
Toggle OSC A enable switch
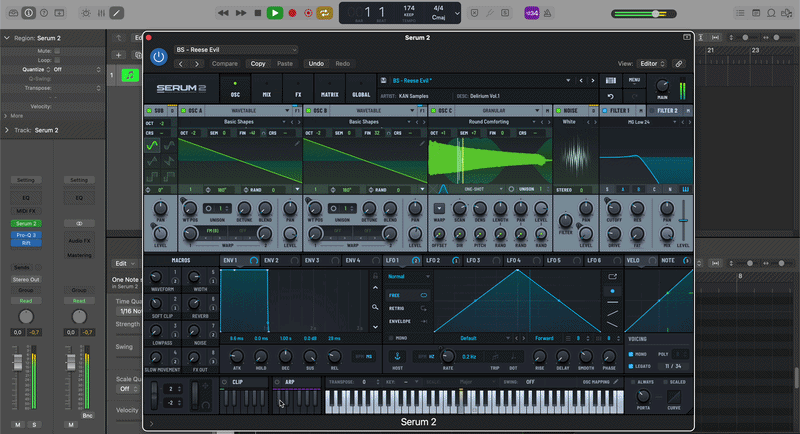[x=184, y=111]
